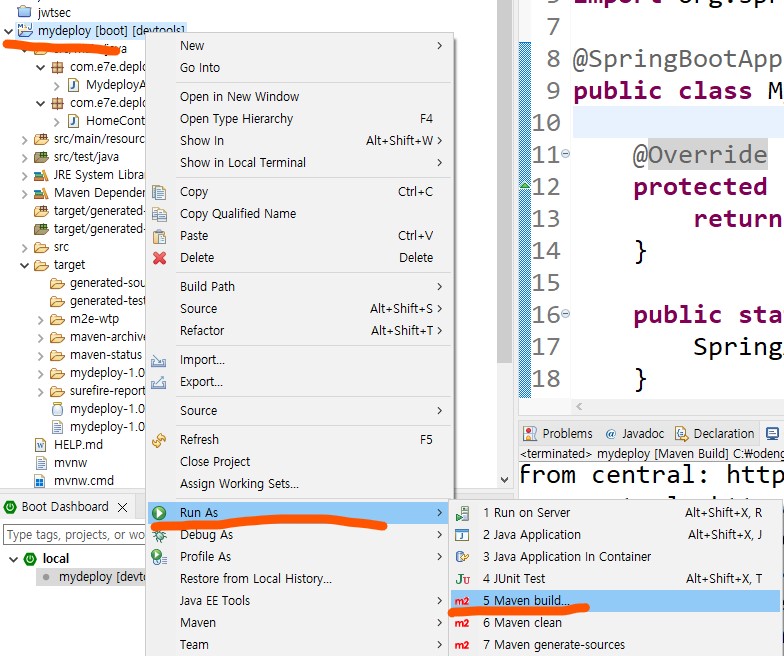Select Restore from Local History...
Screen dimensions: 784x656
(300, 579)
